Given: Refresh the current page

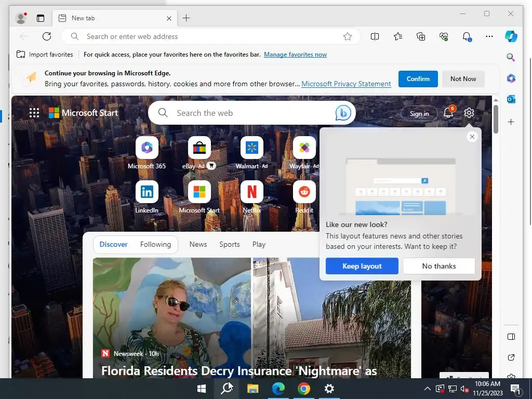Looking at the screenshot, I should tap(47, 36).
